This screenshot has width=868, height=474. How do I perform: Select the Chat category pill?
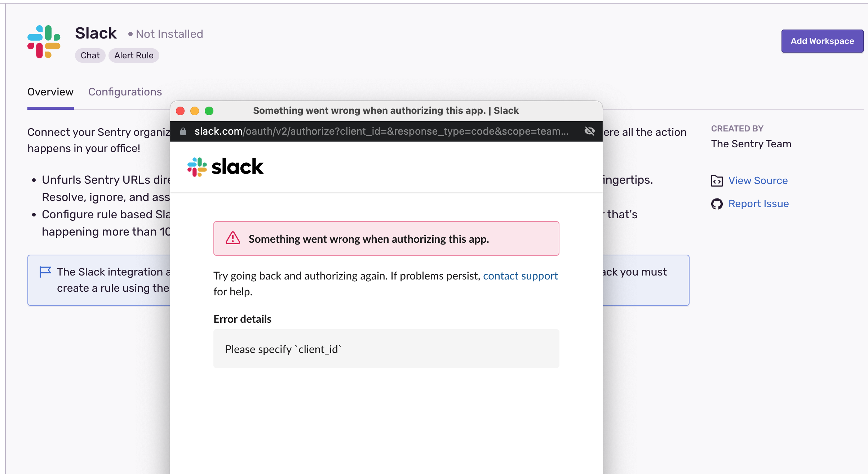pos(90,55)
